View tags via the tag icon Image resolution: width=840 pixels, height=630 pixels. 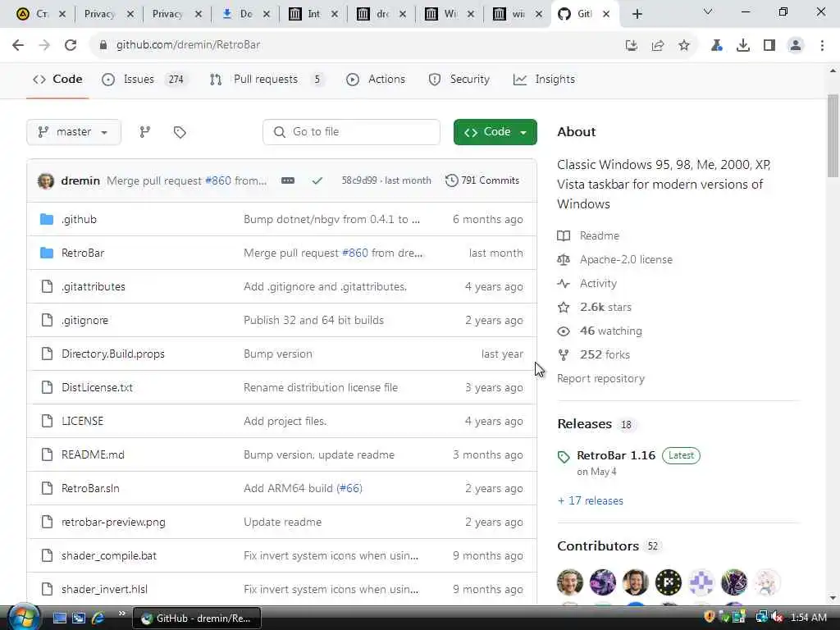(180, 132)
